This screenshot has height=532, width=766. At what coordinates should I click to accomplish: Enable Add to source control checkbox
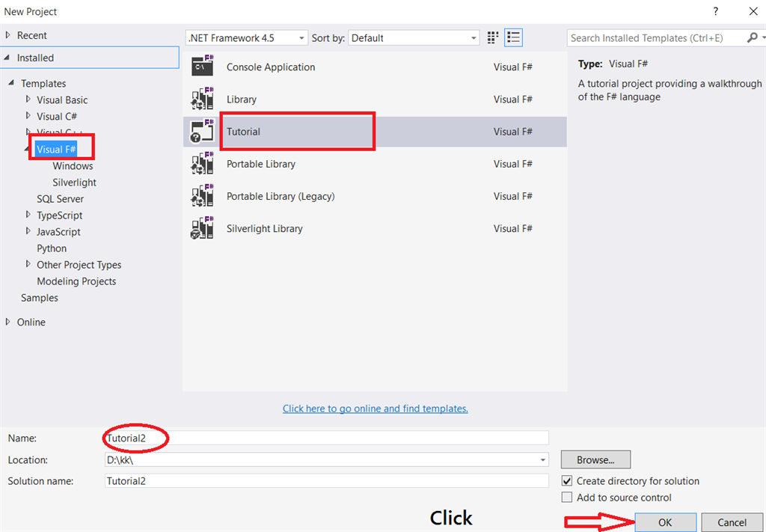click(x=567, y=498)
